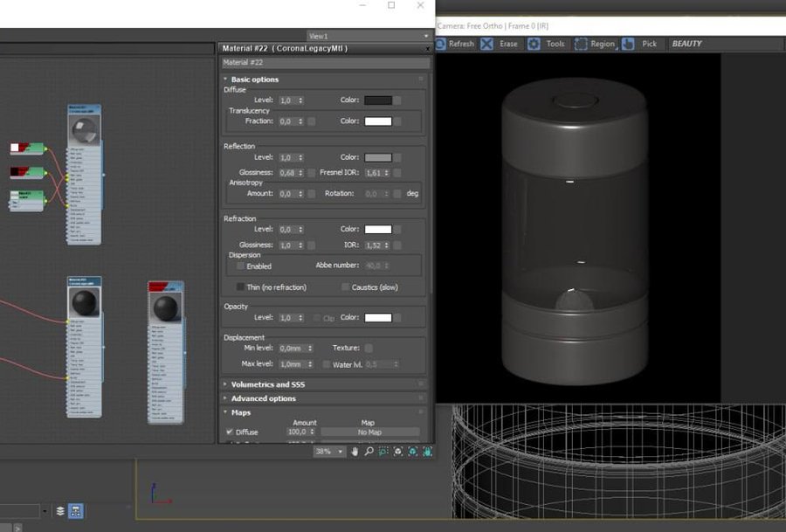Enable the Water lvl. displacement checkbox
Viewport: 786px width, 532px height.
coord(327,364)
